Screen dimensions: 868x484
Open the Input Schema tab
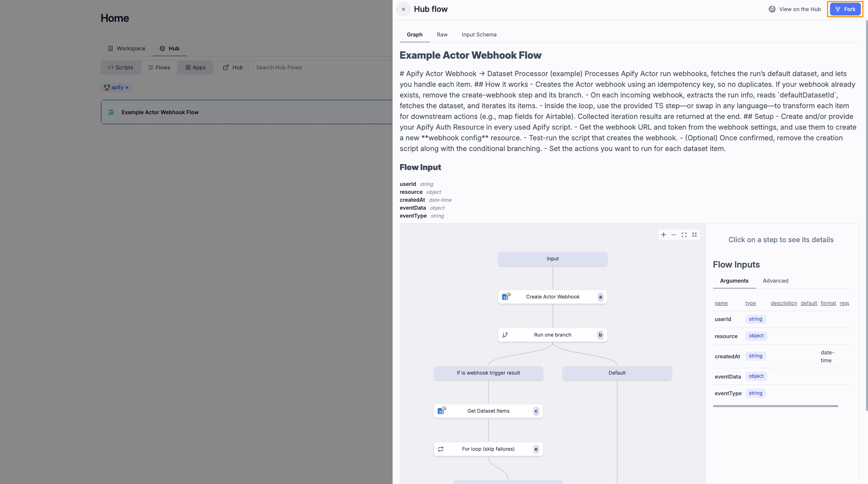479,34
